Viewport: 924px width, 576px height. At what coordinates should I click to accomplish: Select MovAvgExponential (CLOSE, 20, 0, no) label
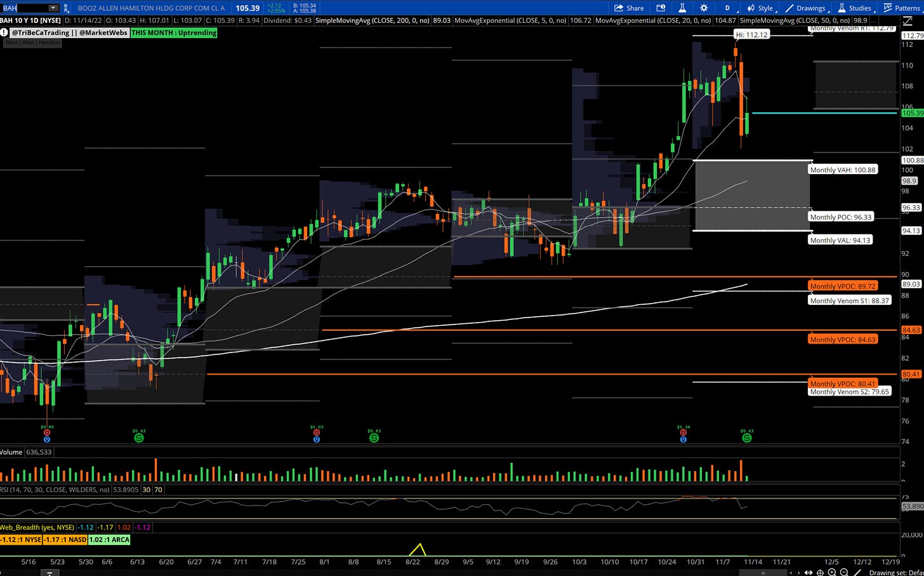click(653, 20)
